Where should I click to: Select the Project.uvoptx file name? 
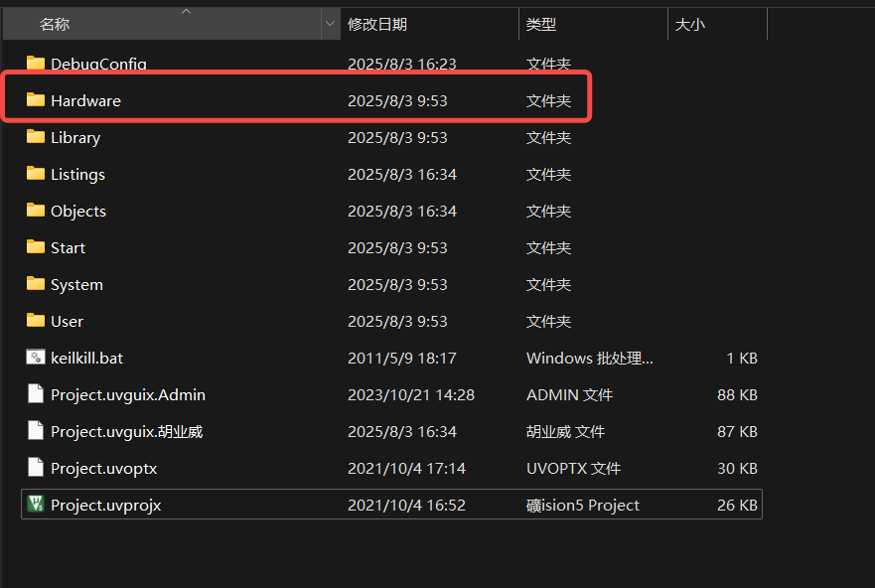[x=104, y=469]
